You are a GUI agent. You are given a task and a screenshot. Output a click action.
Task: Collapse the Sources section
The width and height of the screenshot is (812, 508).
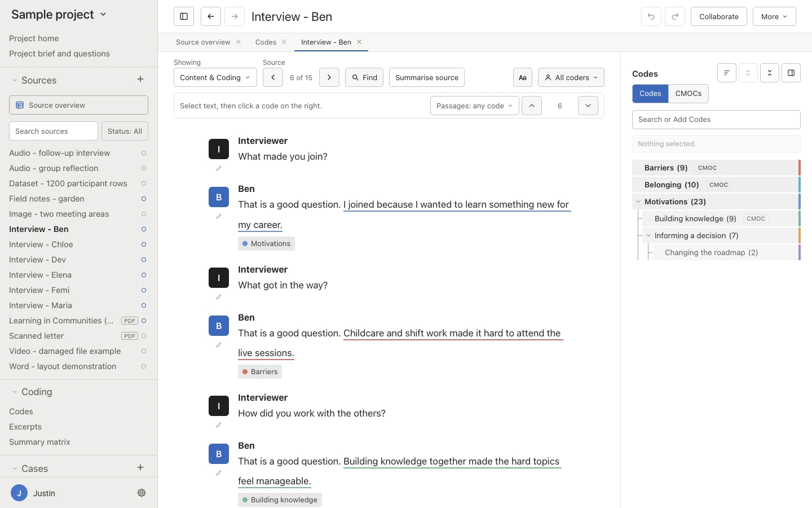(x=15, y=80)
